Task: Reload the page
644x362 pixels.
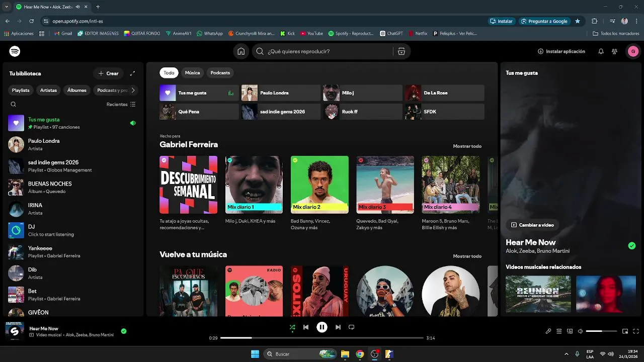Action: (32, 21)
